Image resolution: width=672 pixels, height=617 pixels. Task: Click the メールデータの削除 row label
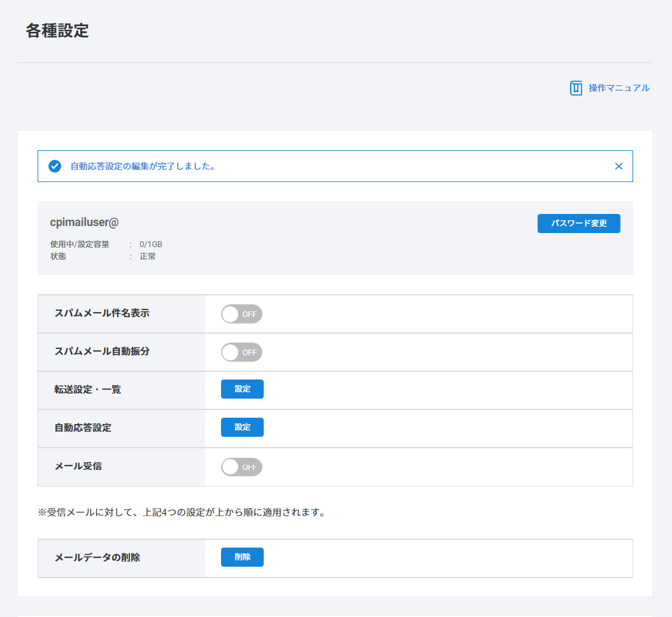97,558
